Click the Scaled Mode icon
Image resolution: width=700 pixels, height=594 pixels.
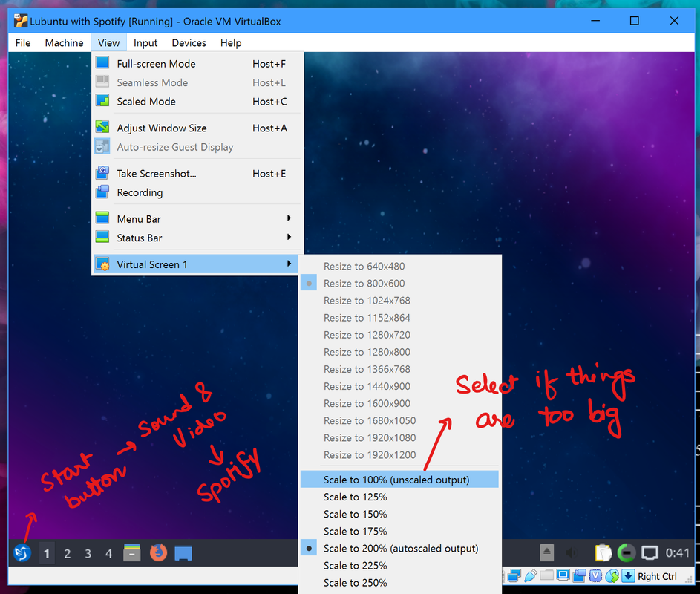[x=102, y=101]
